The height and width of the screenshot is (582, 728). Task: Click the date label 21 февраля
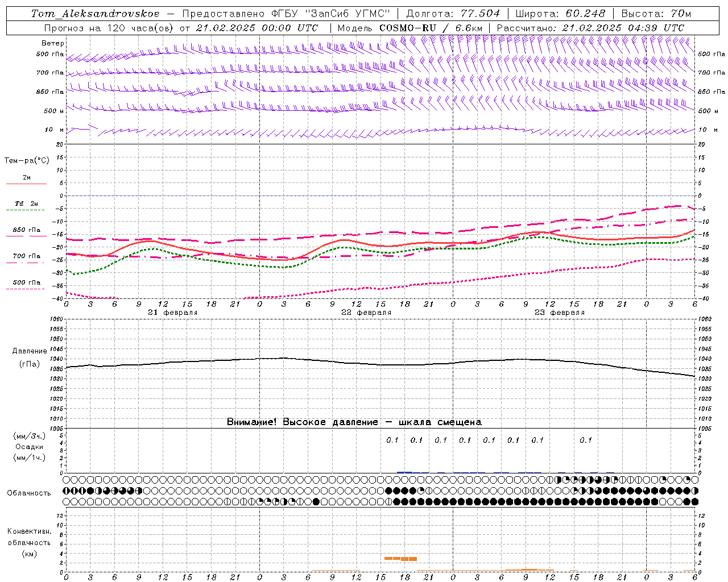tap(173, 313)
